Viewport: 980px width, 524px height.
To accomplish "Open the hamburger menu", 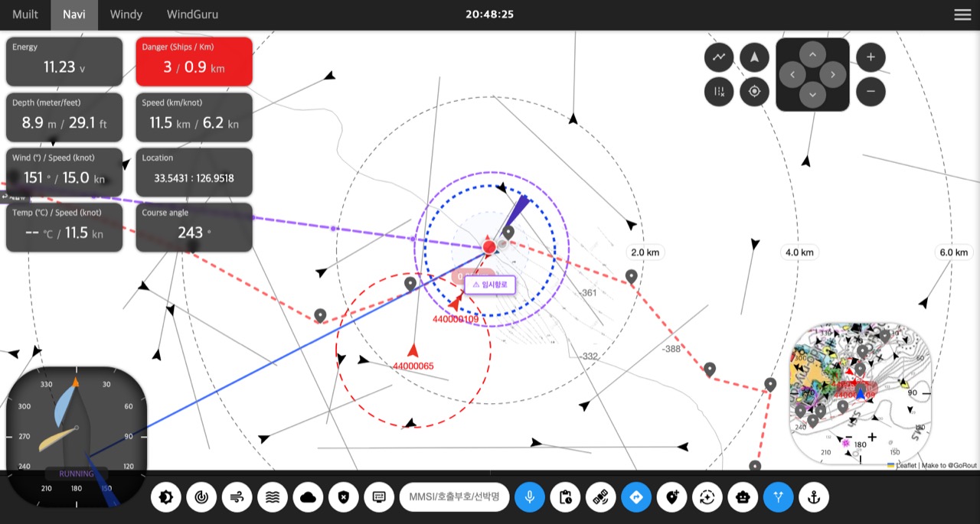I will click(962, 15).
